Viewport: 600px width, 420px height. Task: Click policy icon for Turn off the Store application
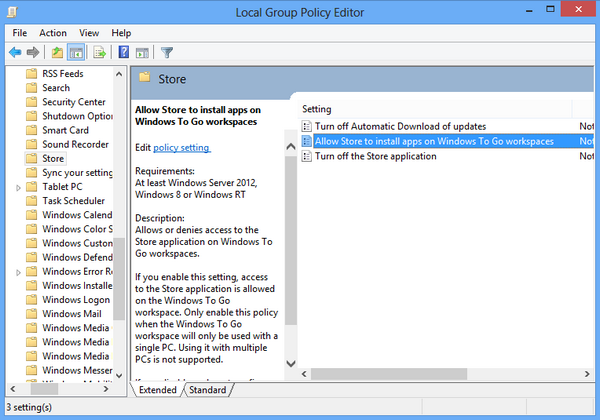point(307,156)
